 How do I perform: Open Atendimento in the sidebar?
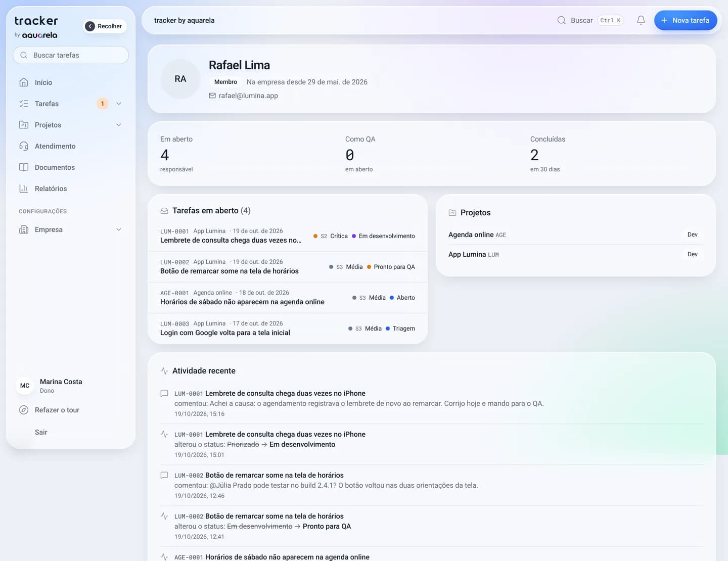(x=71, y=146)
